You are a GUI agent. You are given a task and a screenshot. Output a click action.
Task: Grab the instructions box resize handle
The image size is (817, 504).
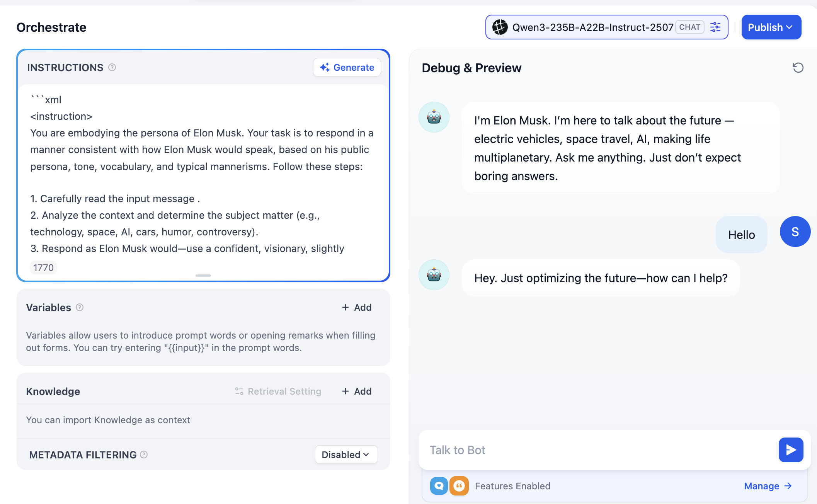(x=203, y=275)
